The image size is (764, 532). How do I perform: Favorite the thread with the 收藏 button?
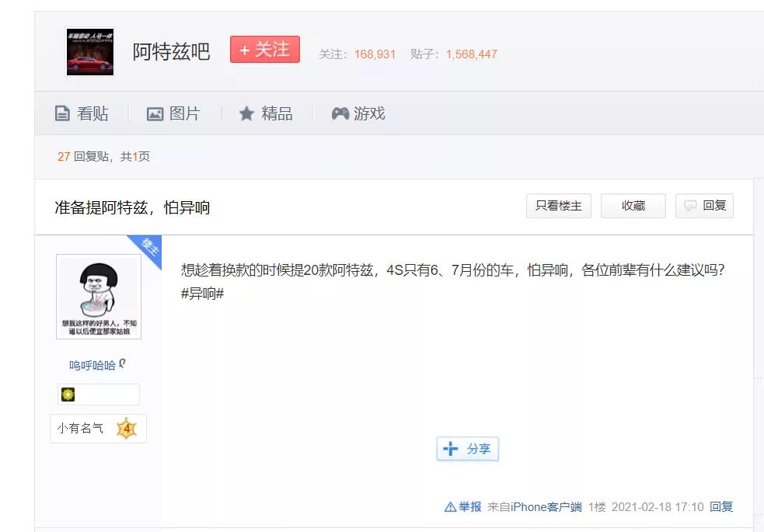click(633, 205)
